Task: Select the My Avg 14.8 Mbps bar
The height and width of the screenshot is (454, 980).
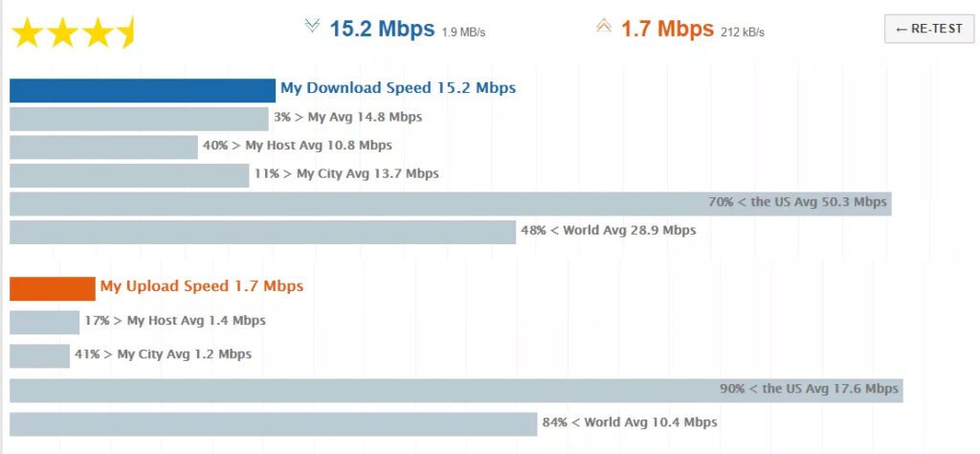Action: (139, 119)
